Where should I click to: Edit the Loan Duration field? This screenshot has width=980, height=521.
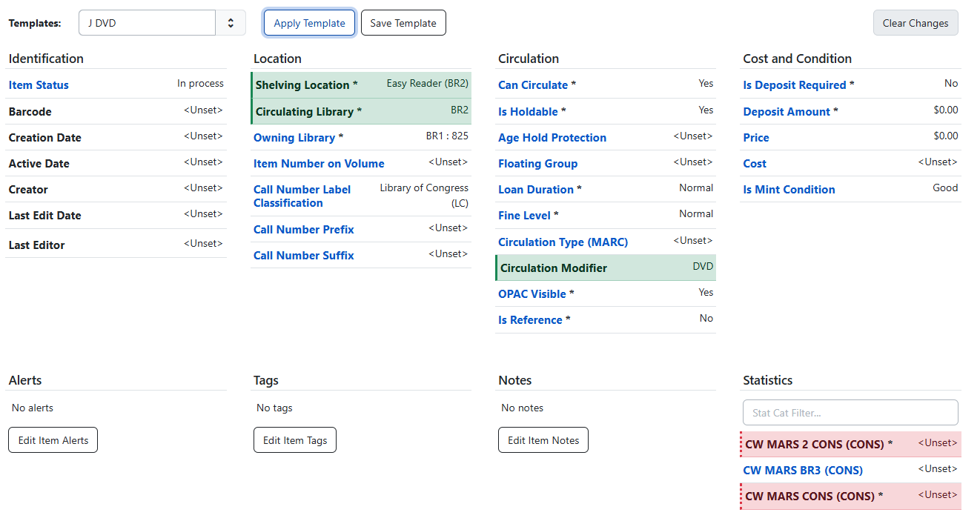(535, 189)
